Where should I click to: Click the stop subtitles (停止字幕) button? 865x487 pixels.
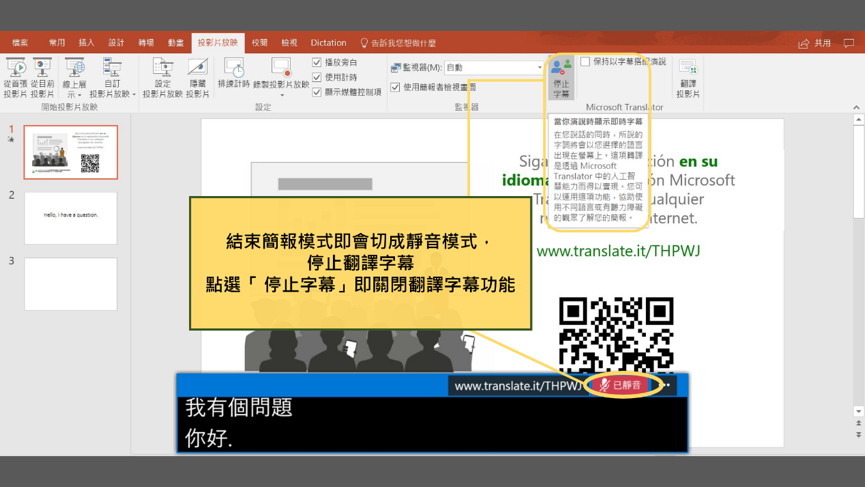coord(561,78)
